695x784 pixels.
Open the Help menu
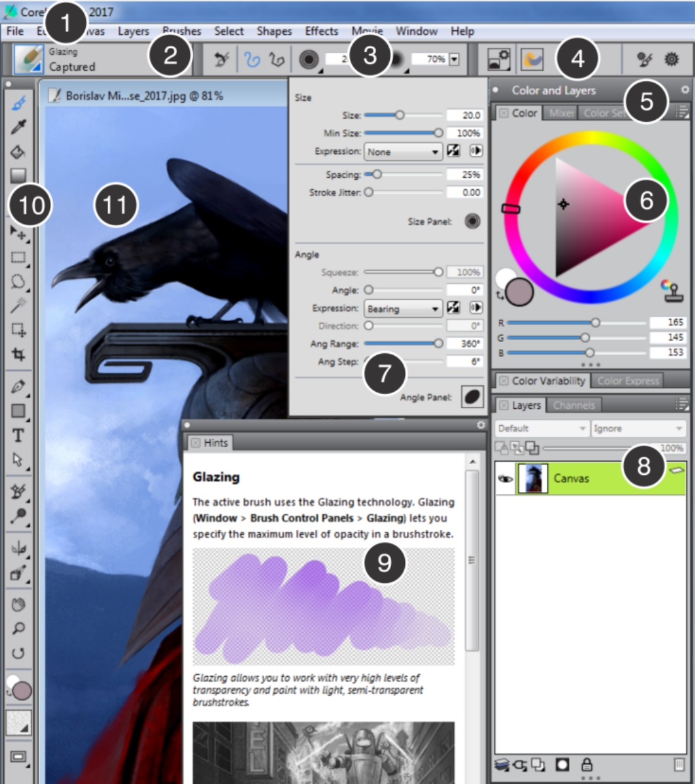[x=462, y=31]
